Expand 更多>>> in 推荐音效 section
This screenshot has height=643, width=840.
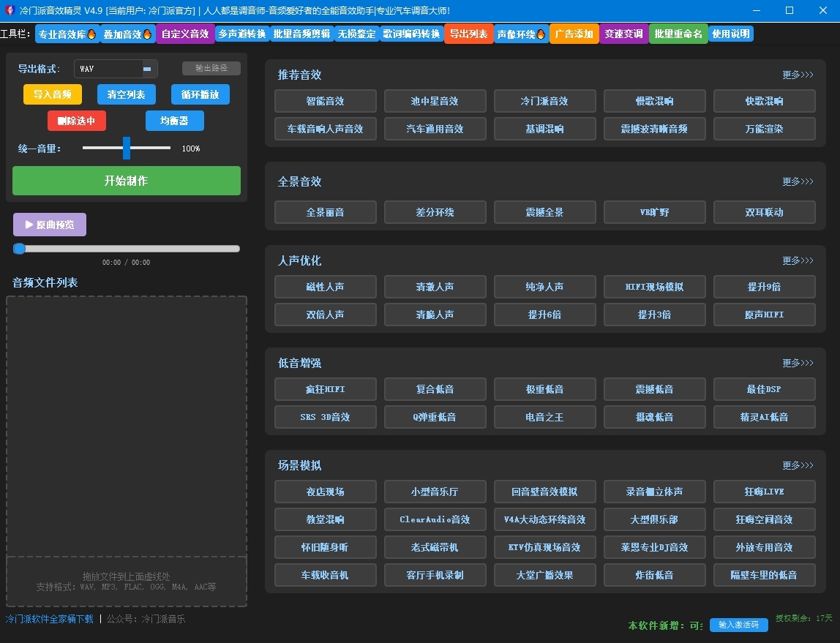click(798, 75)
